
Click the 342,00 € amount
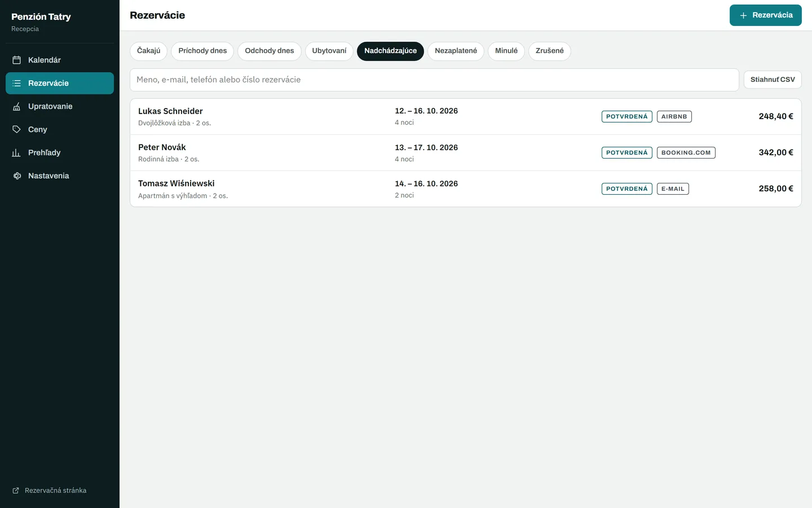coord(776,152)
